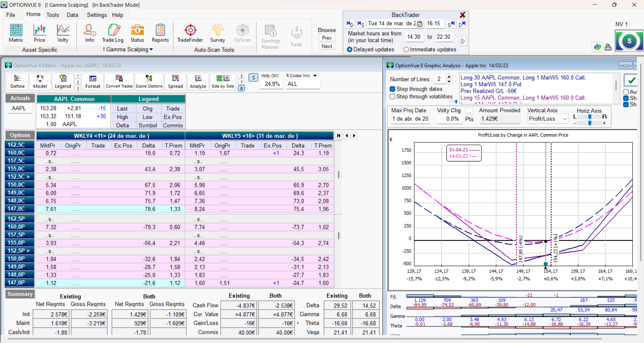The image size is (644, 343).
Task: Open the Data menu
Action: coord(72,15)
